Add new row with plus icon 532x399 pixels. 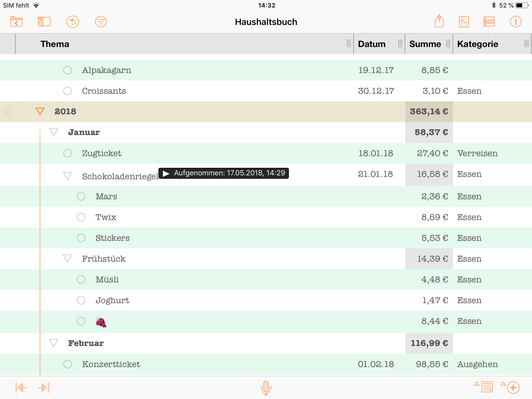coord(513,388)
